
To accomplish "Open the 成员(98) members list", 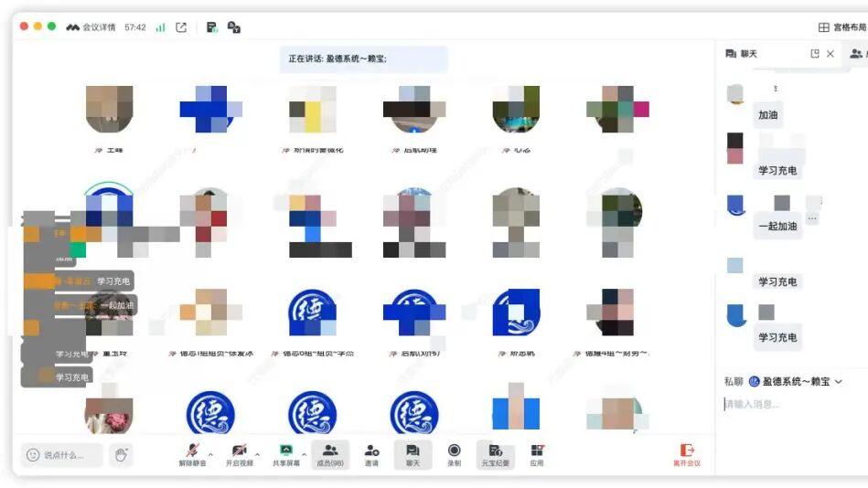I will 330,455.
